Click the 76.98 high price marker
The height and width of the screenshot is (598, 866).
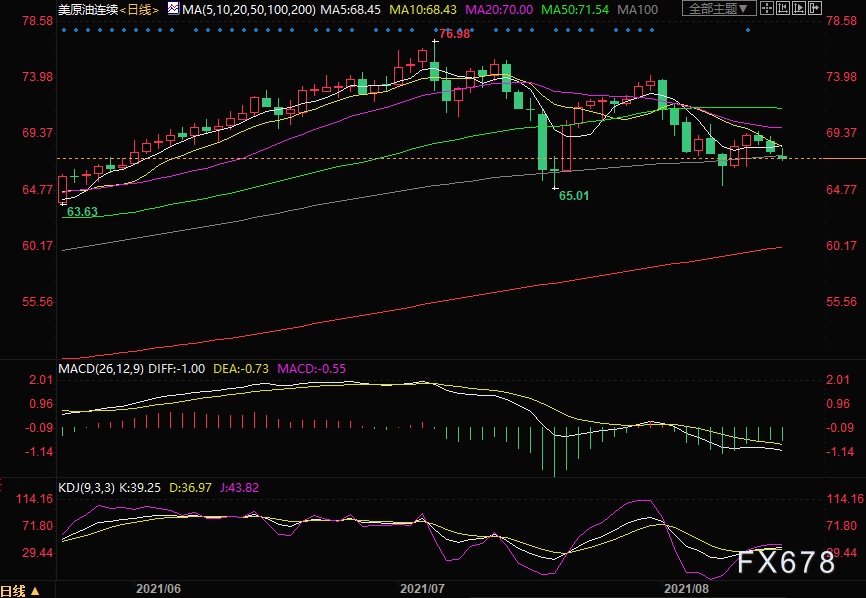pos(455,34)
